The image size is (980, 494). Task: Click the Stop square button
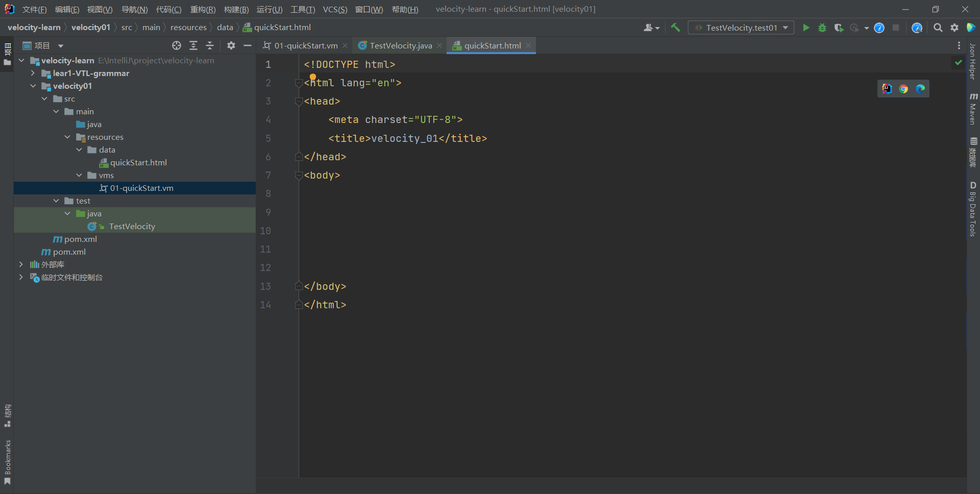tap(896, 28)
